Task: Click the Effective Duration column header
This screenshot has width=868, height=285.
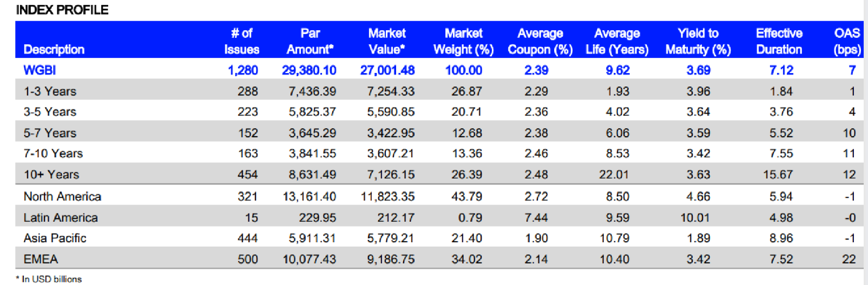Action: (779, 41)
